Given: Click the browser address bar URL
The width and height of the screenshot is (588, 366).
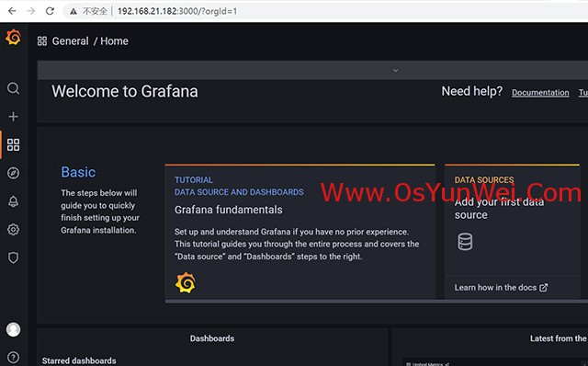Looking at the screenshot, I should pyautogui.click(x=177, y=11).
